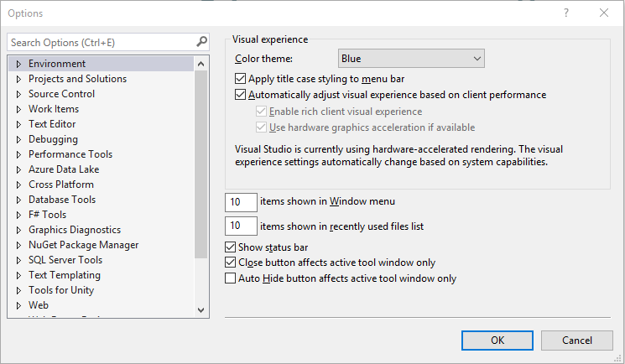Uncheck Automatically adjust visual experience
The image size is (625, 364).
(x=242, y=95)
